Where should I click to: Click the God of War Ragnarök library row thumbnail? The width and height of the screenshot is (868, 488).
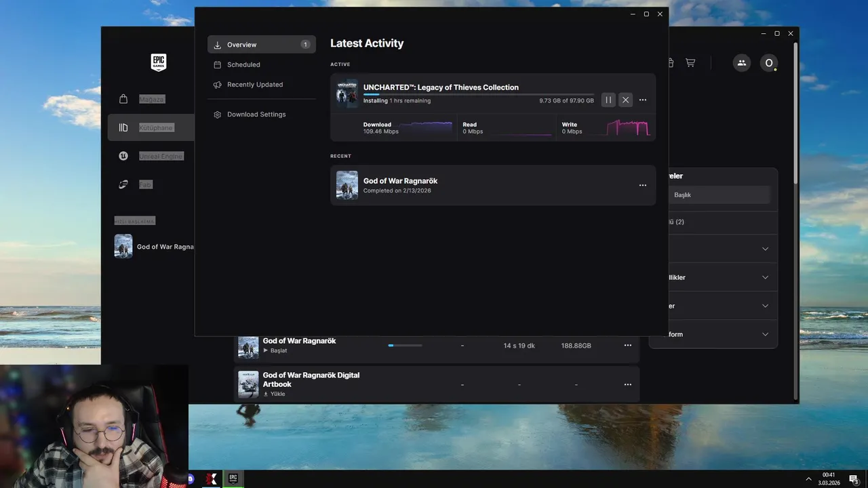tap(248, 347)
